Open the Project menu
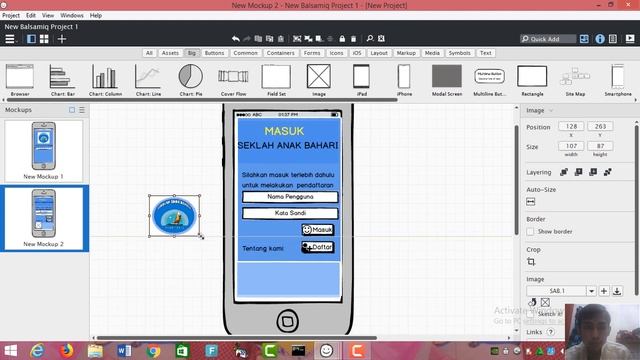Screen dimensions: 640x360 coord(11,16)
